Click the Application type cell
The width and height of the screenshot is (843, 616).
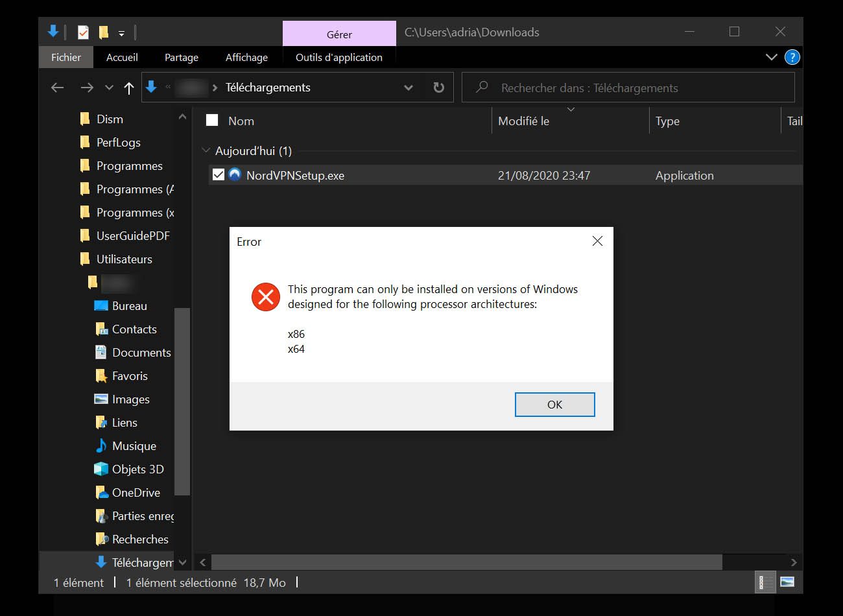coord(684,175)
